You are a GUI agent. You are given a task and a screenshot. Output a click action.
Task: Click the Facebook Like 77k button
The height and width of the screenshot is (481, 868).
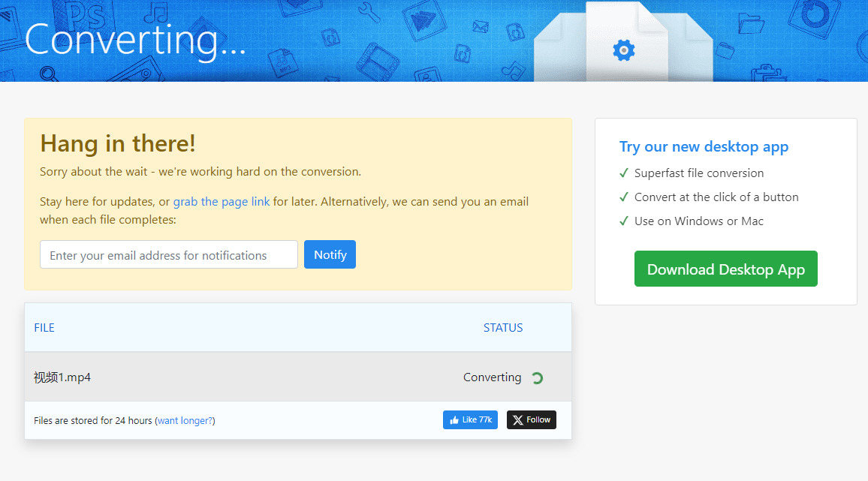471,419
